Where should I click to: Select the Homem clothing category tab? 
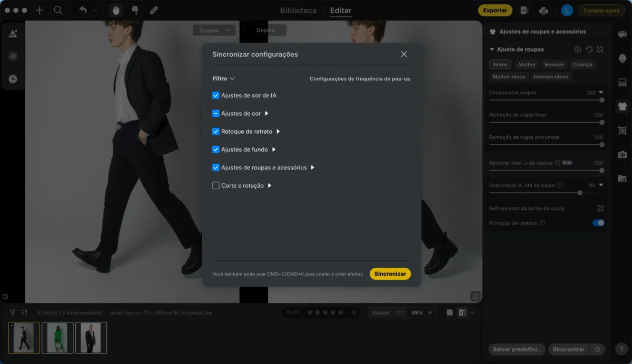pos(554,65)
